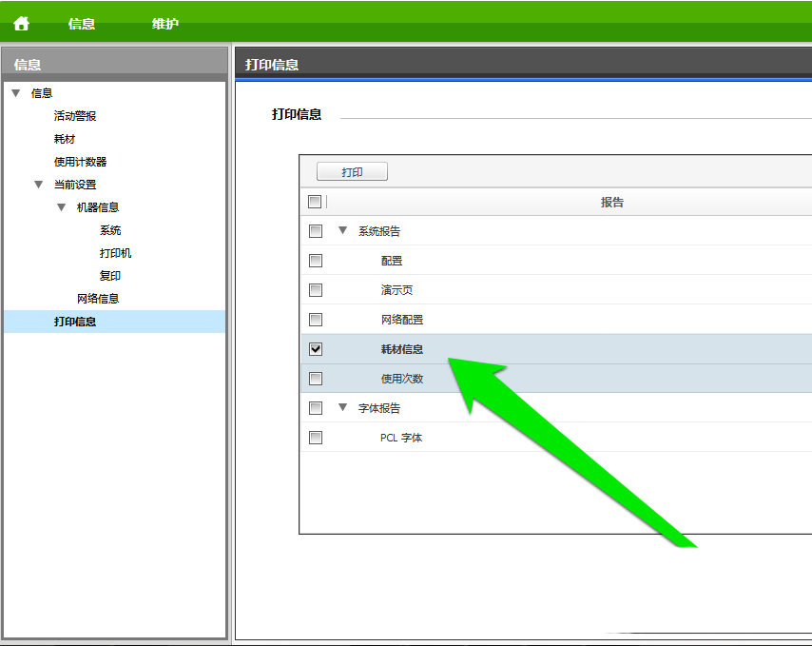The width and height of the screenshot is (812, 646).
Task: Open 复印 under 机器信息
Action: 110,276
